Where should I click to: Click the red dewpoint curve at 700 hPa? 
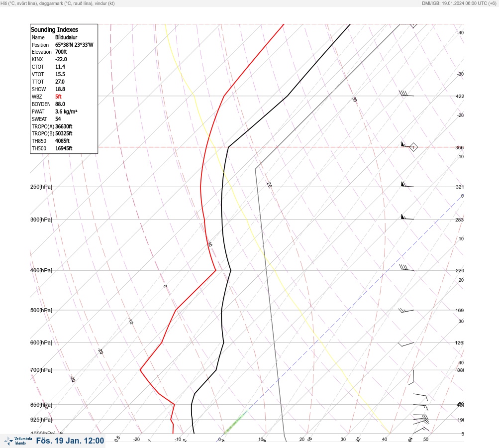point(140,370)
